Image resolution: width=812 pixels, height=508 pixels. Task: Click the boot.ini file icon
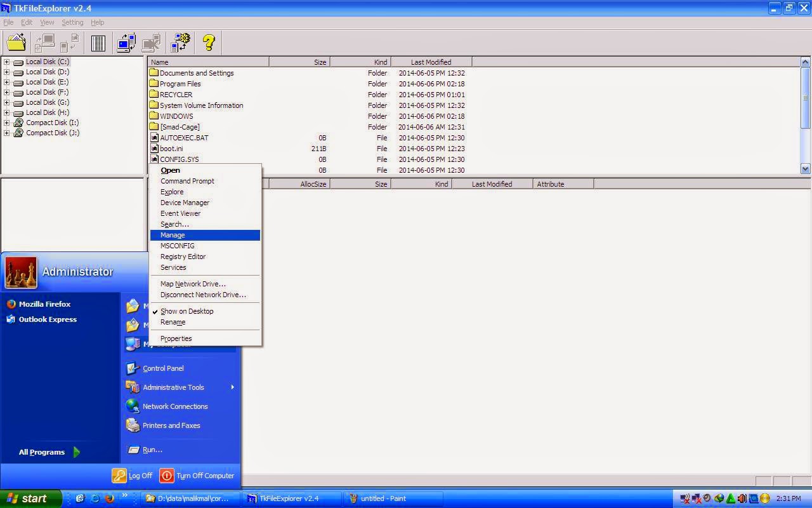point(154,149)
